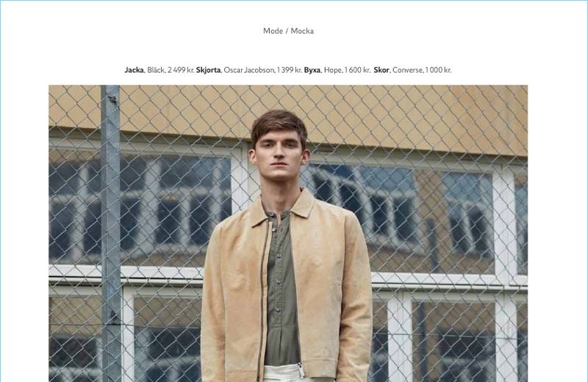Select the bold Skjorta label
The height and width of the screenshot is (382, 588).
click(208, 70)
